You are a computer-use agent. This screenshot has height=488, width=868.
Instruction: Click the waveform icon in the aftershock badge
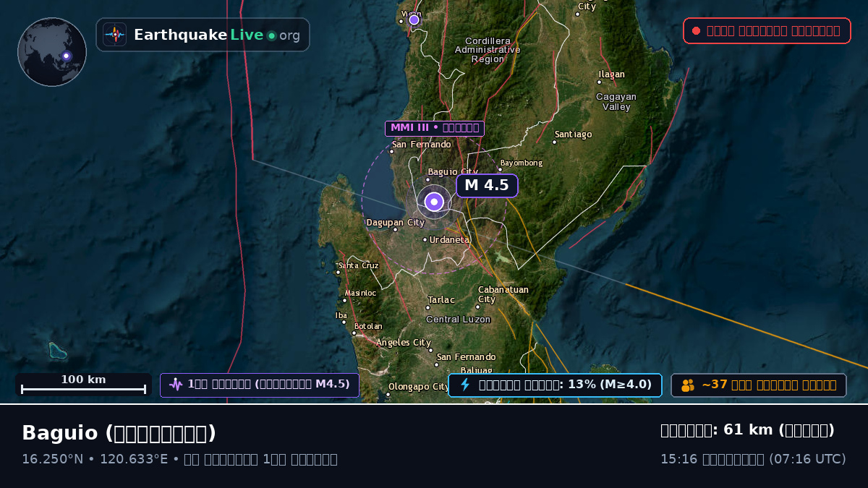click(x=176, y=385)
